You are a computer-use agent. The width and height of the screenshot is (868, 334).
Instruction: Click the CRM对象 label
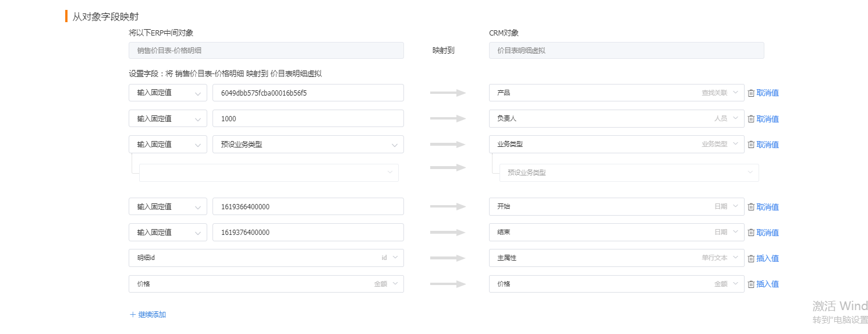point(504,33)
